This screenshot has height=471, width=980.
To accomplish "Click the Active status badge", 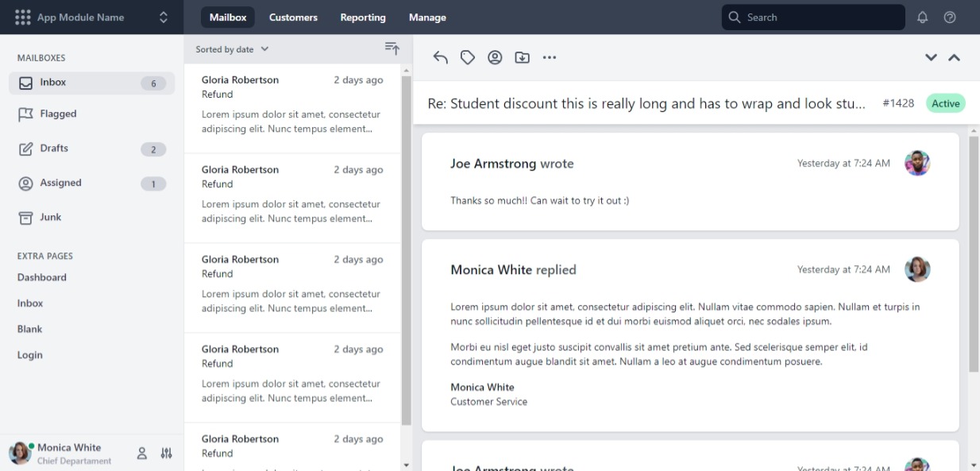I will (946, 103).
